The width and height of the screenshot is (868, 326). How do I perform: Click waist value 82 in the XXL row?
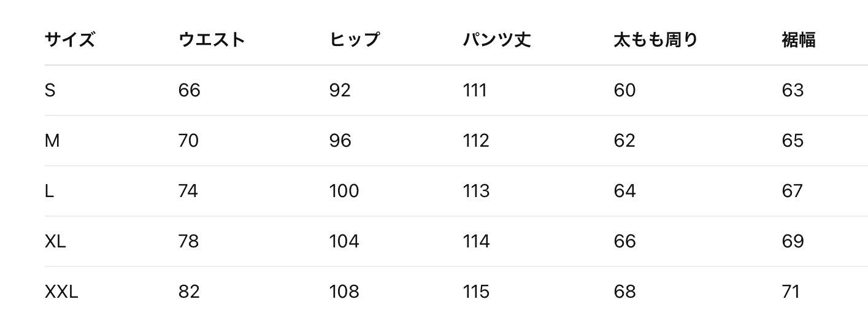click(x=189, y=292)
